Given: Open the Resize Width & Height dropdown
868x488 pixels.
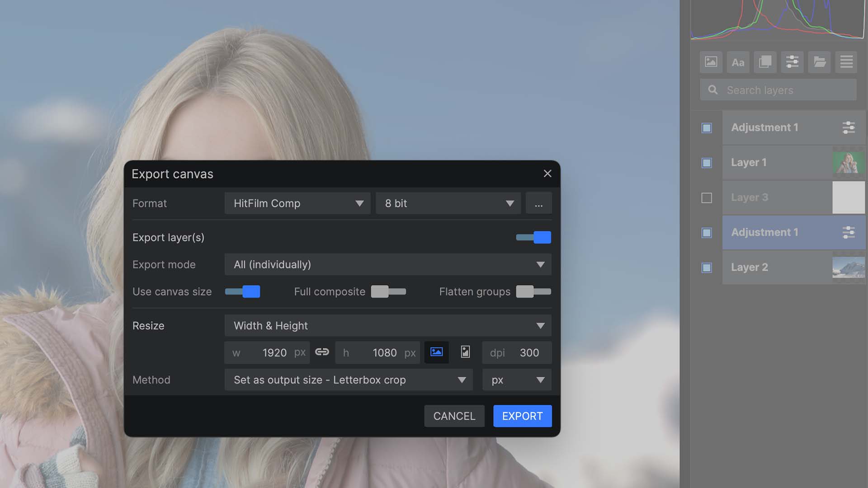Looking at the screenshot, I should coord(388,325).
